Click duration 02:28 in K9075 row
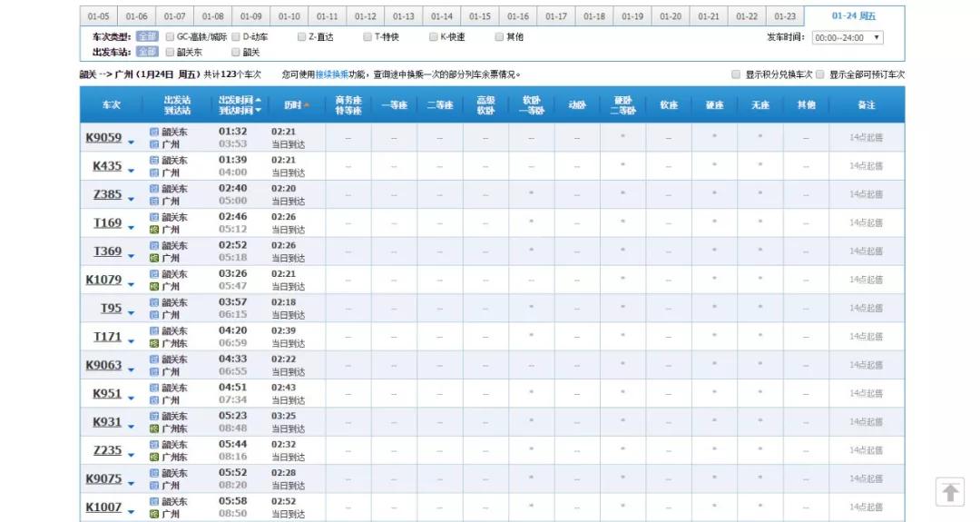The height and width of the screenshot is (522, 980). click(283, 473)
